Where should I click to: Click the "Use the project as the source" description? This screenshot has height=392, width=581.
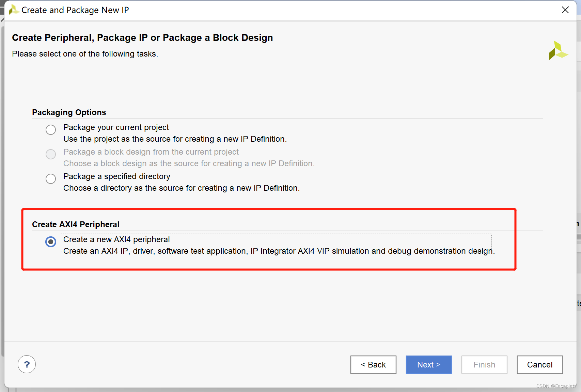click(175, 139)
